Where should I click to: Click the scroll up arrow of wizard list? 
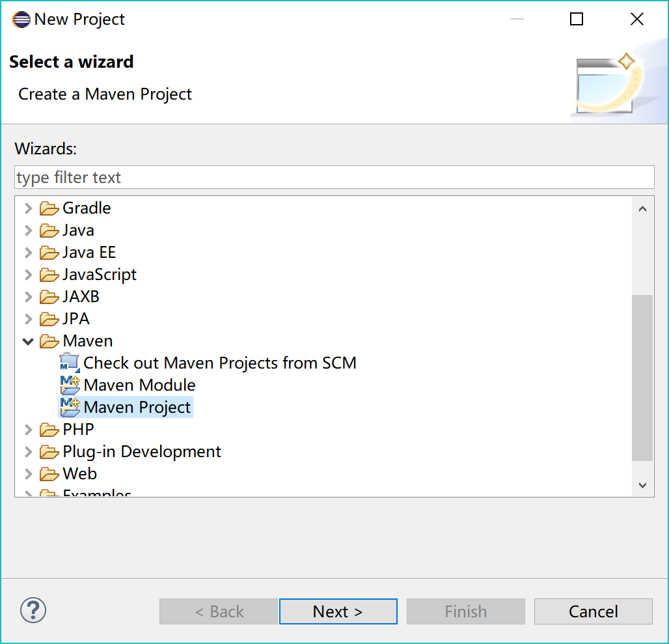[642, 208]
